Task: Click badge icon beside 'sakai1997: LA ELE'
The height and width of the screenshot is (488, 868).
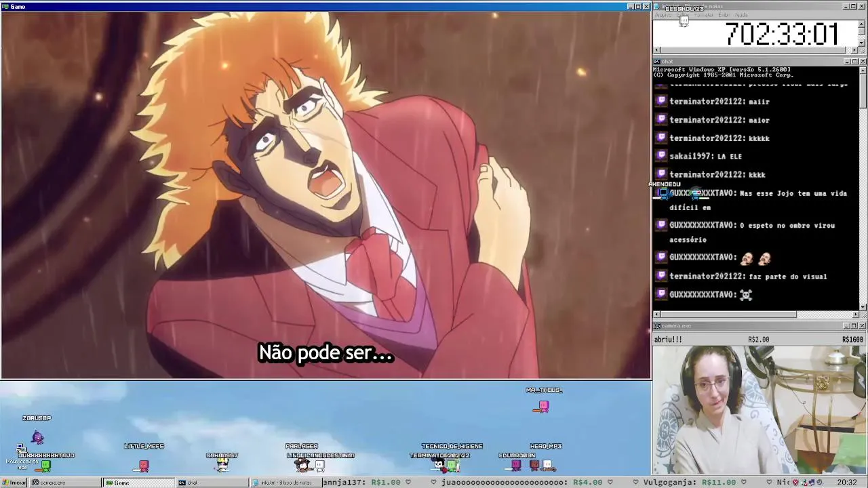Action: (x=661, y=156)
